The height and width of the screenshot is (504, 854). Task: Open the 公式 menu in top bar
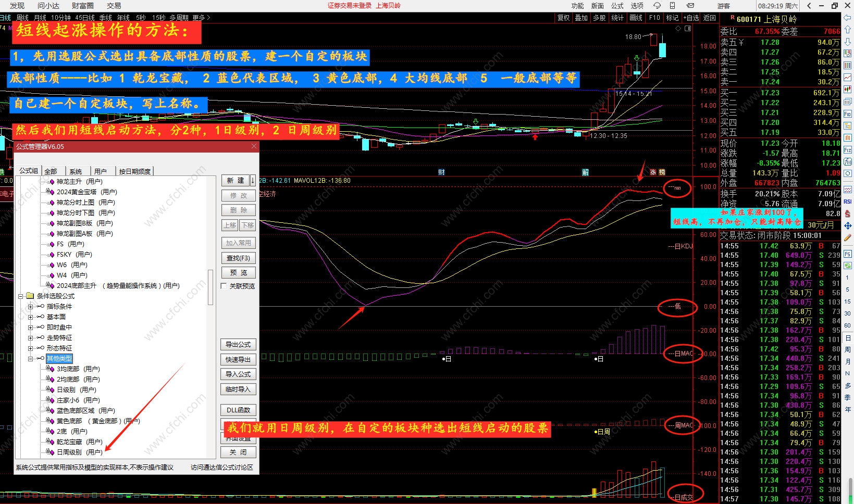click(x=617, y=6)
